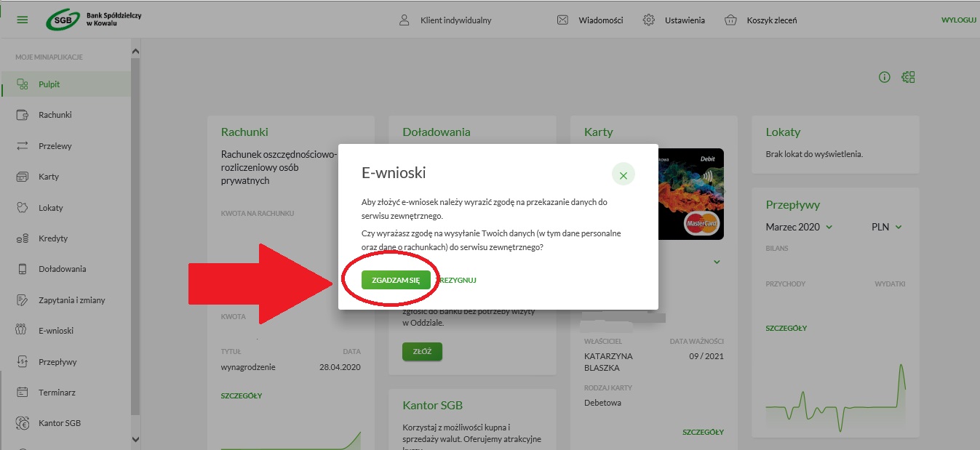Open Rachunki in the sidebar
Image resolution: width=980 pixels, height=450 pixels.
[55, 115]
